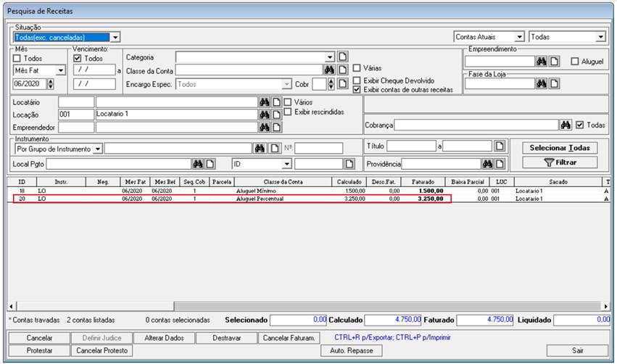Click the 06/2020 month stepper

pyautogui.click(x=50, y=84)
